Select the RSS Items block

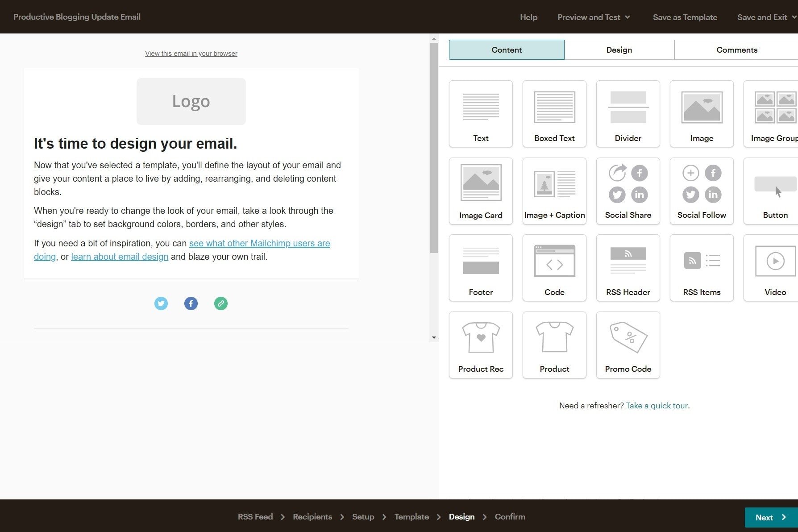click(x=702, y=268)
